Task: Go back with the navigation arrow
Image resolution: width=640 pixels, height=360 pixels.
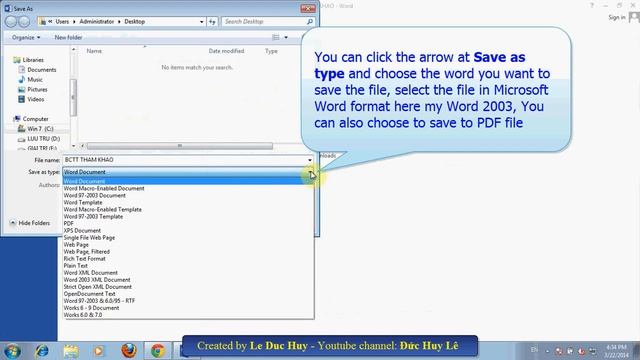Action: coord(11,22)
